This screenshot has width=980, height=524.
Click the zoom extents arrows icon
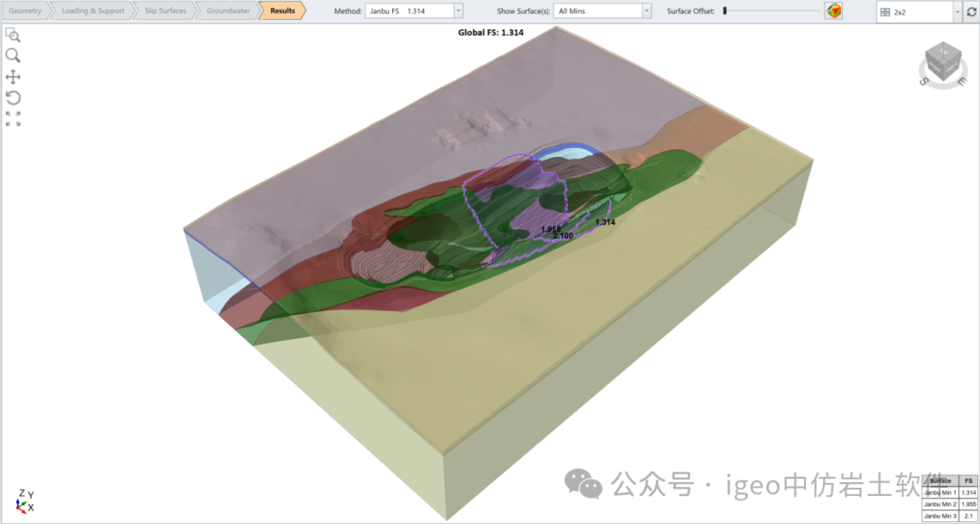tap(13, 119)
